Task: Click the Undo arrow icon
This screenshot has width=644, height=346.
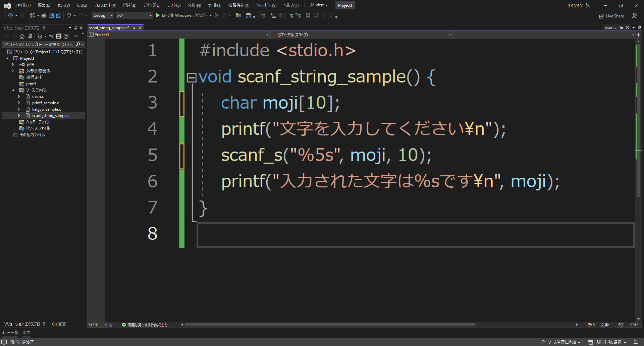Action: coord(69,15)
